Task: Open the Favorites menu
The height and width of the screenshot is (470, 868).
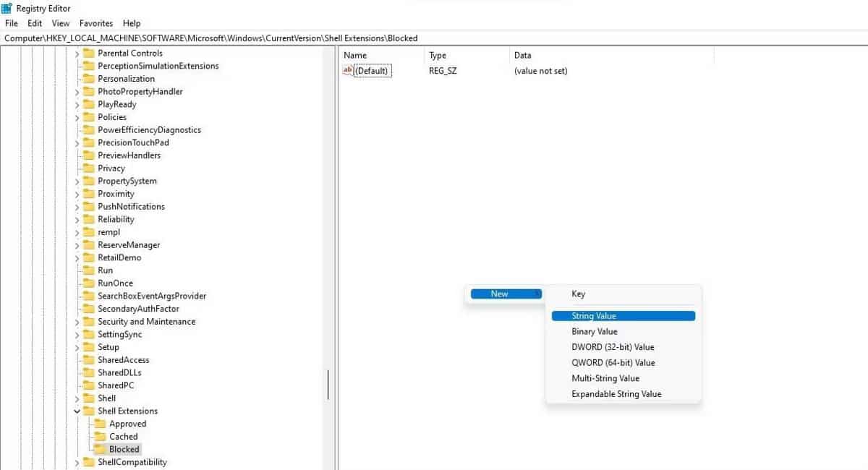Action: [x=95, y=23]
